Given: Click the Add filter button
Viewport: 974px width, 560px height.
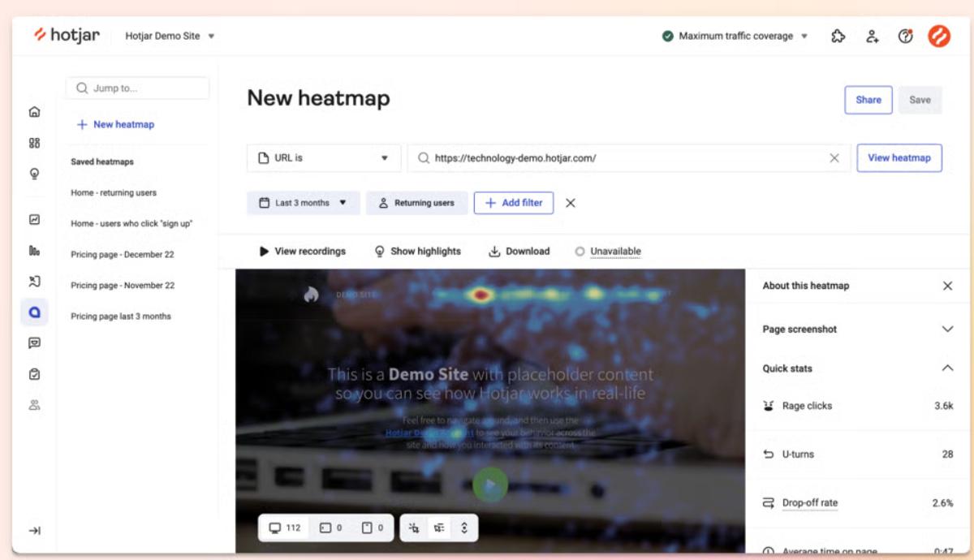Looking at the screenshot, I should 514,203.
